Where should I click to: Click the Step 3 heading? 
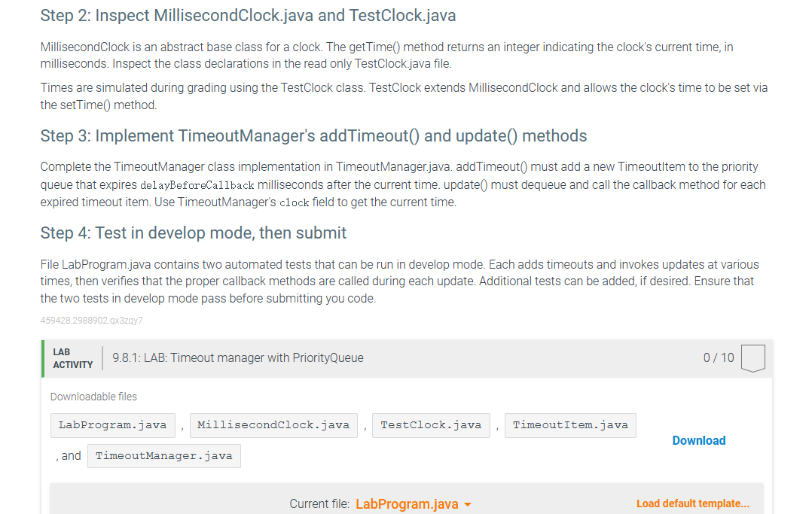click(313, 136)
